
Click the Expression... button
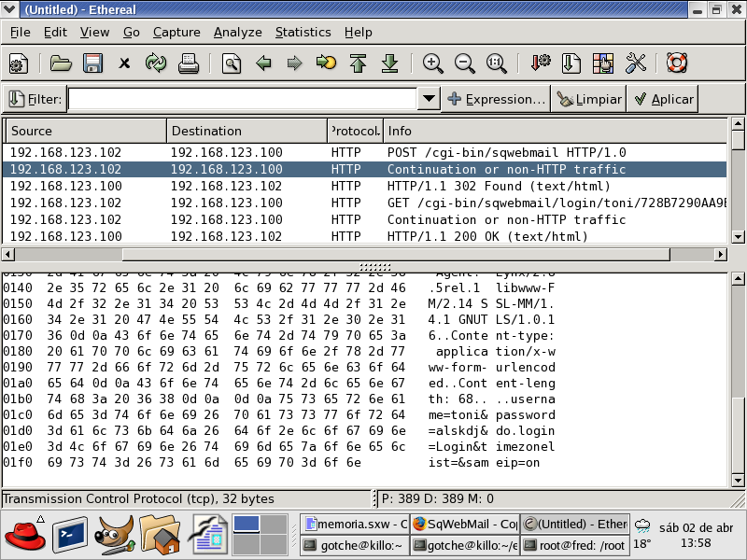click(496, 99)
